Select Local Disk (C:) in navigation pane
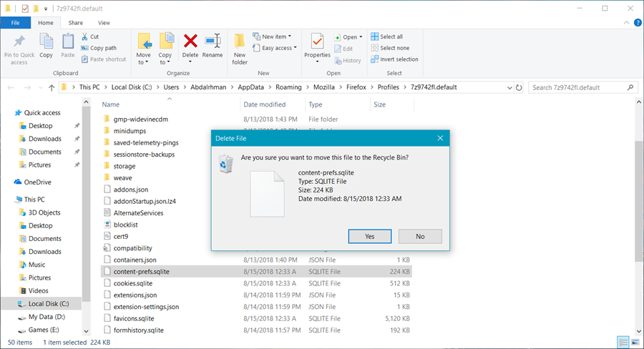644x349 pixels. (49, 304)
